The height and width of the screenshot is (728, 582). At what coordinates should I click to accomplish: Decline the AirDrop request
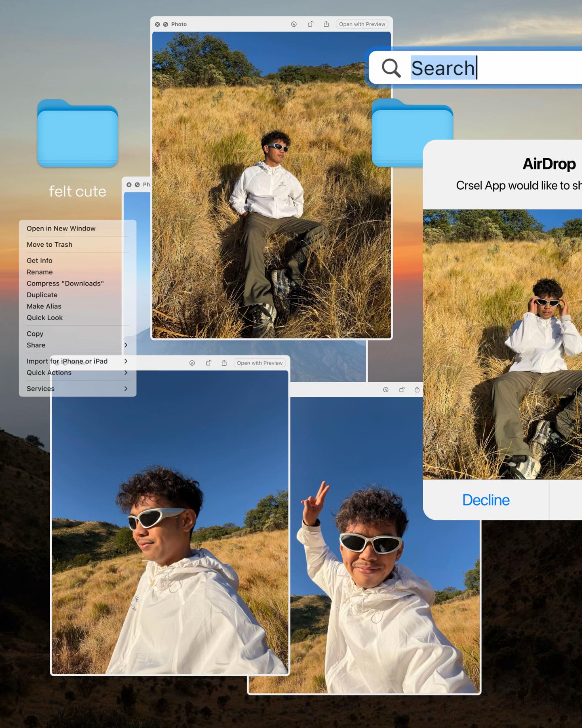click(x=486, y=500)
